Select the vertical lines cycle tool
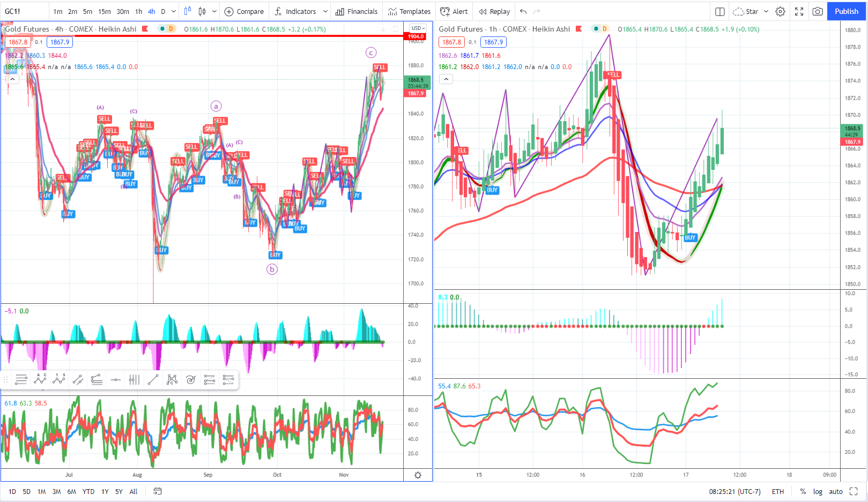 click(134, 380)
